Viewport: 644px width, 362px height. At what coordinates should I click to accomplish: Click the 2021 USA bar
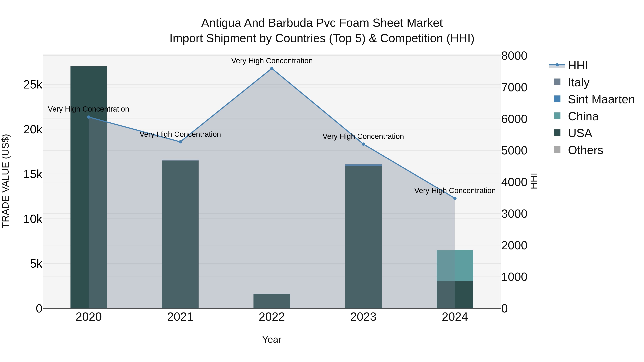coord(180,234)
